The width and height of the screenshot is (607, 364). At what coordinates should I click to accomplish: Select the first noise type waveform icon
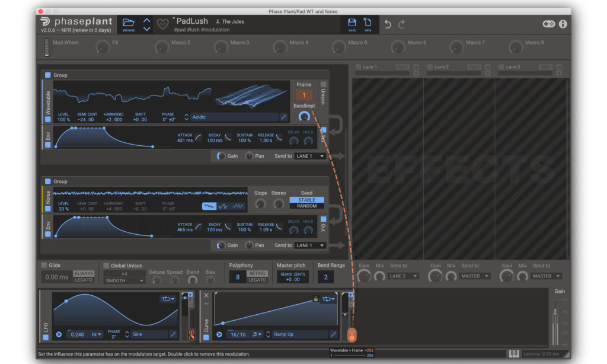(x=209, y=206)
